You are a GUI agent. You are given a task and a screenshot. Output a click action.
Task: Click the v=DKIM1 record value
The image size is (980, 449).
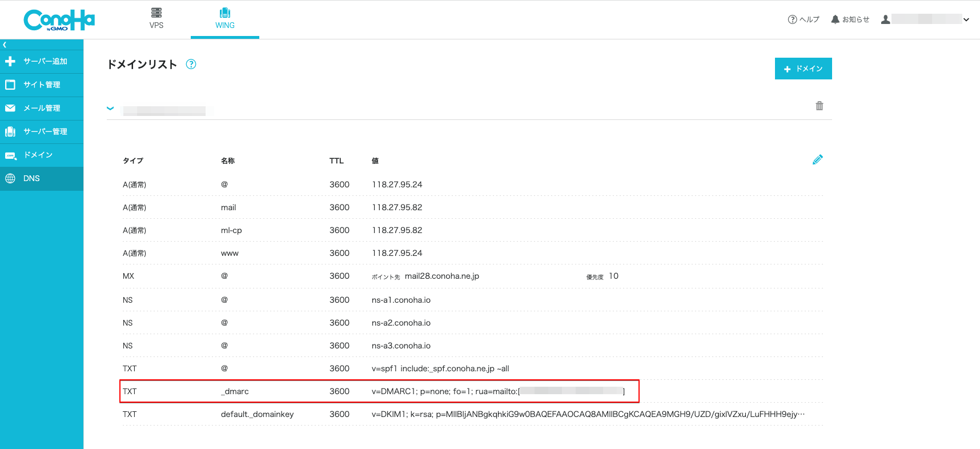pos(588,414)
